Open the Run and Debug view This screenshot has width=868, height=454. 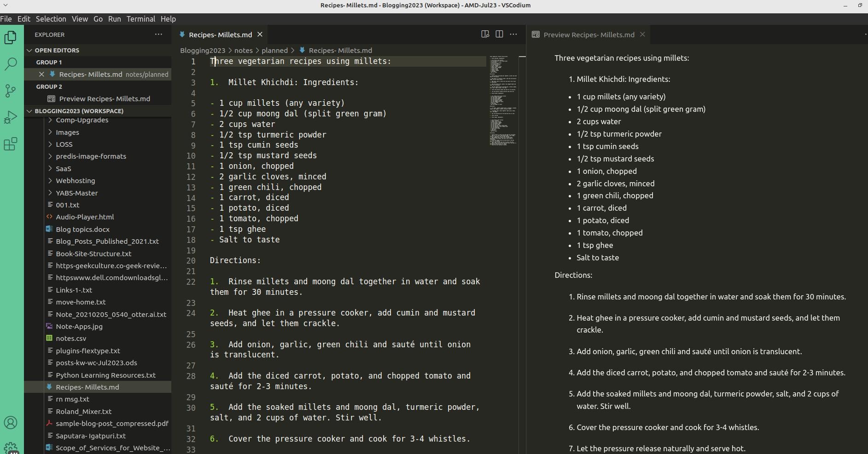(11, 117)
